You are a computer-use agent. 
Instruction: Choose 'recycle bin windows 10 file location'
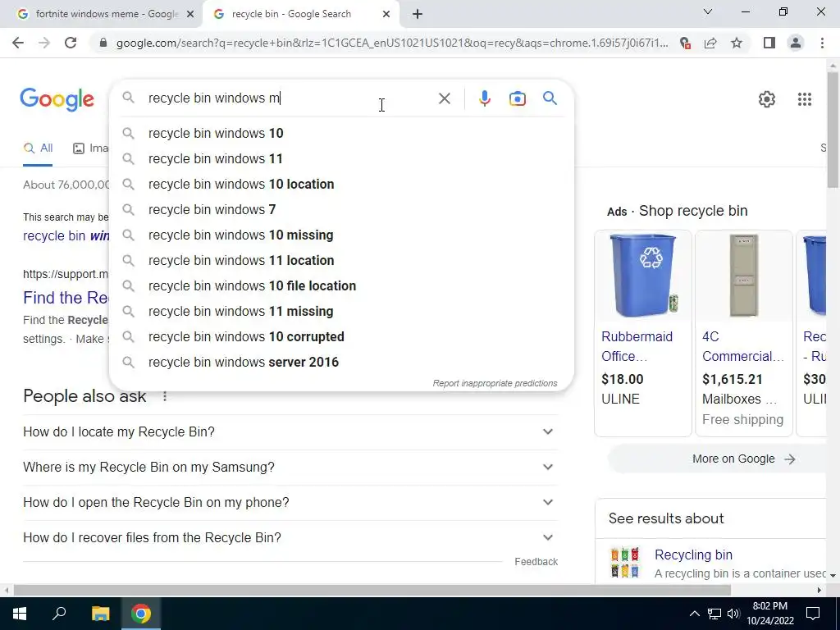(x=341, y=286)
